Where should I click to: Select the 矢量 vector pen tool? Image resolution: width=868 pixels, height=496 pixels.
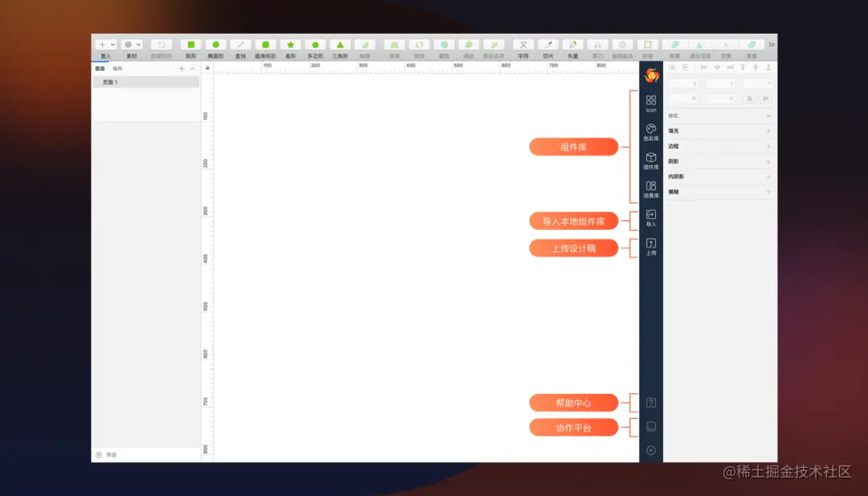pos(573,45)
